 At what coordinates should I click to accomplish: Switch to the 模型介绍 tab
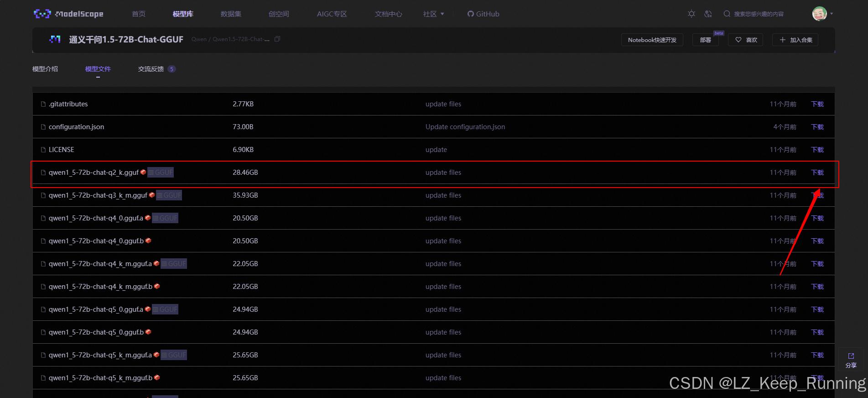(45, 69)
